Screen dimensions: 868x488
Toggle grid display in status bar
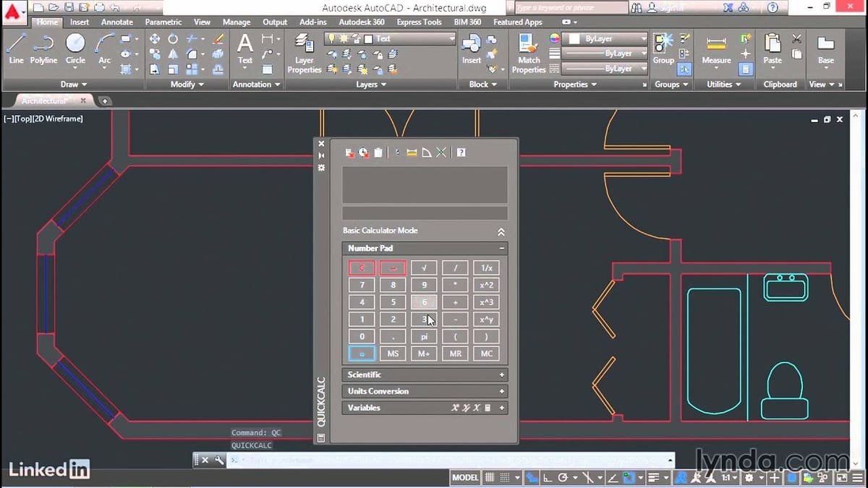pos(490,478)
